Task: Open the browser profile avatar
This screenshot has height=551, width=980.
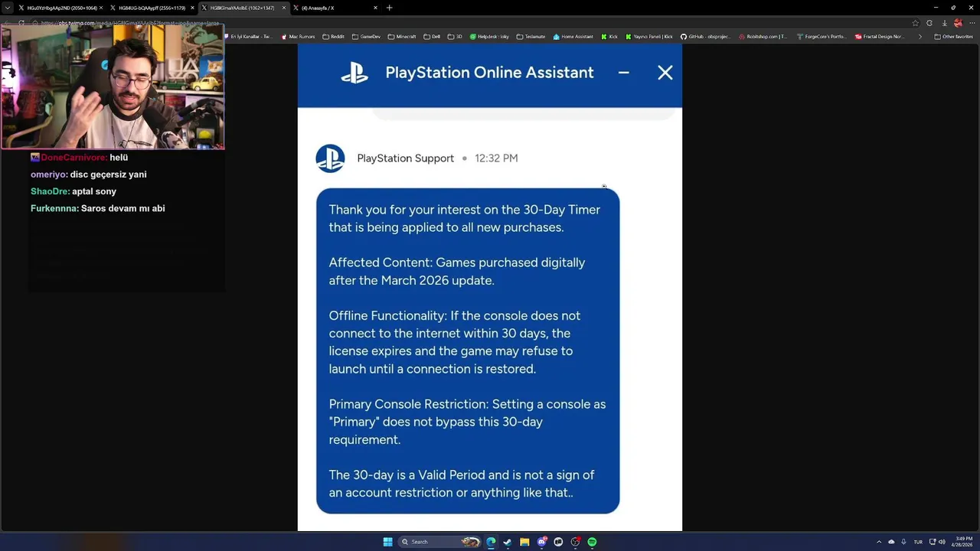Action: 958,23
